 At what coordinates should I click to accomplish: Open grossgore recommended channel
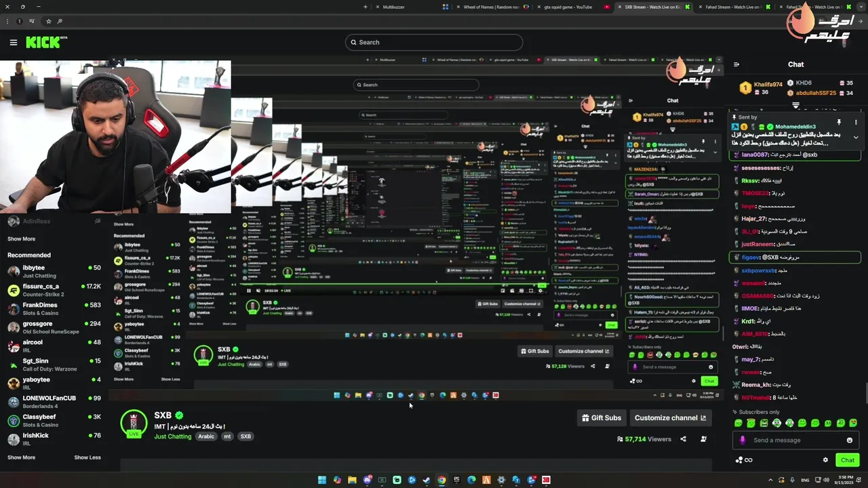point(54,327)
